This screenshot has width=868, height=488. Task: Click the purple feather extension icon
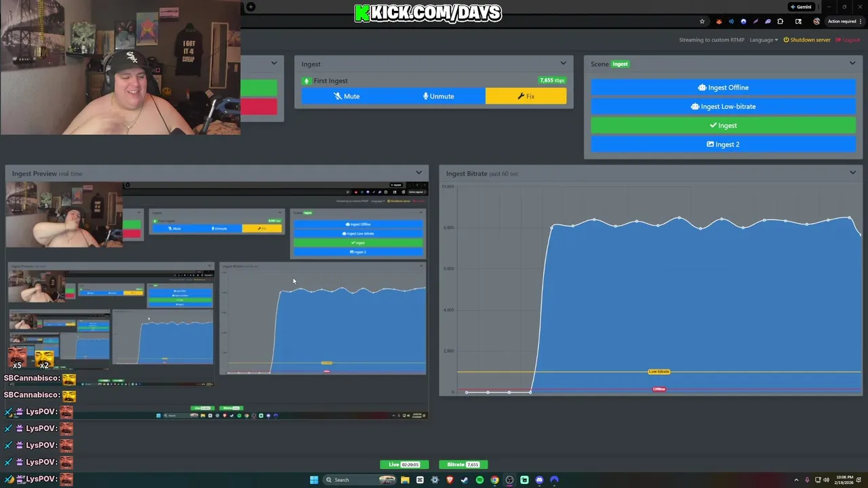755,21
